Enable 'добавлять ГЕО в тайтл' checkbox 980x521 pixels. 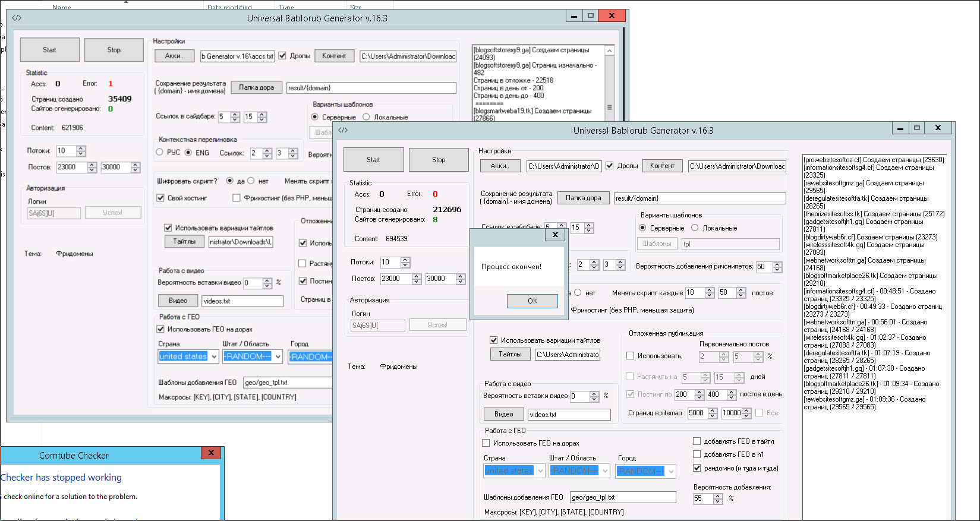tap(697, 441)
